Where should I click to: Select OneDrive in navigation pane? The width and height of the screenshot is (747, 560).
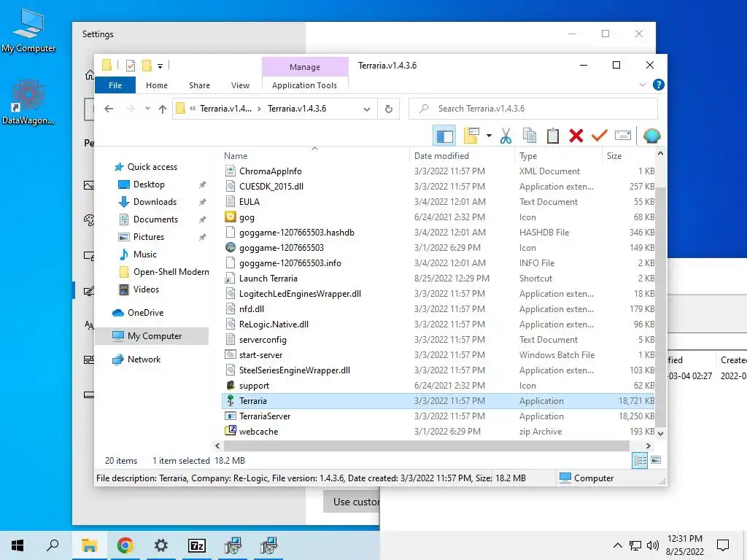click(x=145, y=313)
